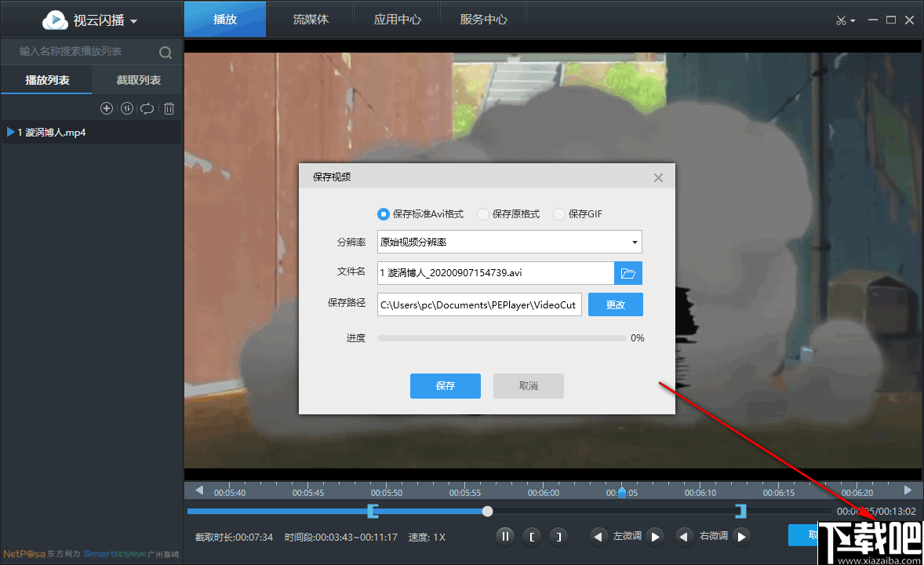Click 更改 to change the save path

coord(615,304)
